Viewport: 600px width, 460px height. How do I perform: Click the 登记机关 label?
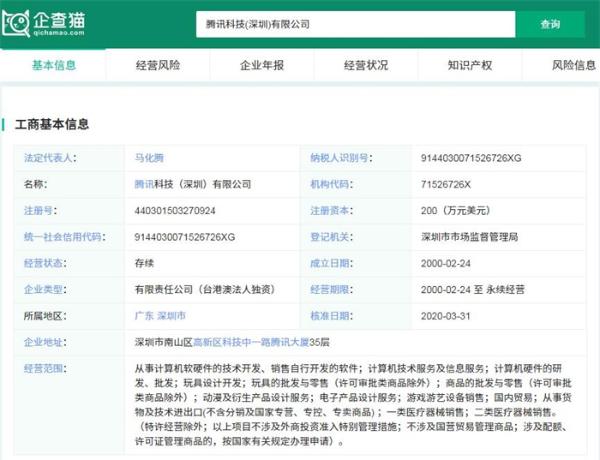(x=331, y=237)
